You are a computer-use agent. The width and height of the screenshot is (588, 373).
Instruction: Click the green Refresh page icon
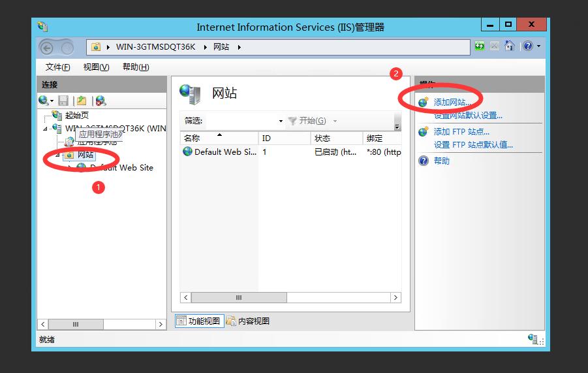pyautogui.click(x=480, y=46)
